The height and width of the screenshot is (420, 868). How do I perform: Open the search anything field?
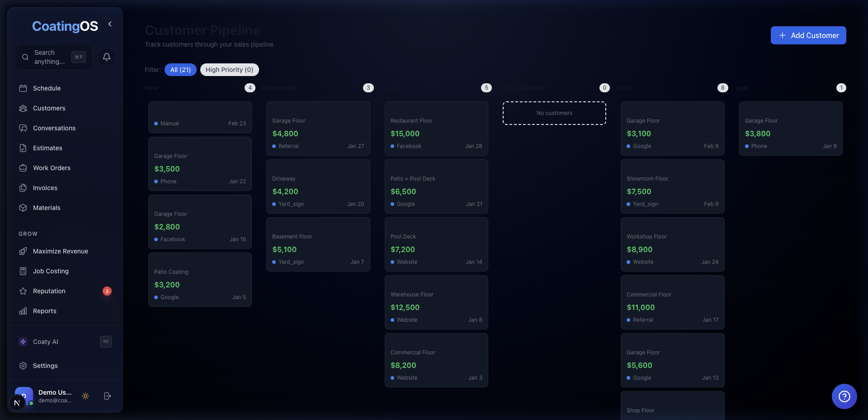point(50,57)
